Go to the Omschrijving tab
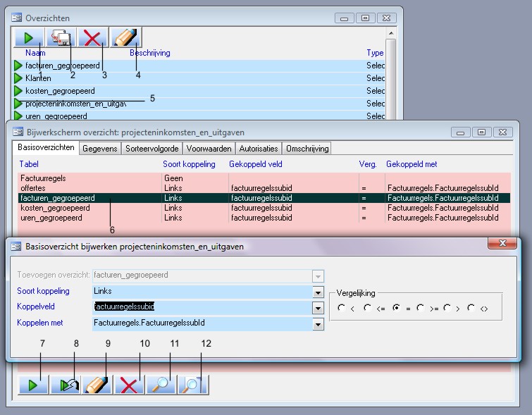The image size is (532, 415). pyautogui.click(x=307, y=148)
